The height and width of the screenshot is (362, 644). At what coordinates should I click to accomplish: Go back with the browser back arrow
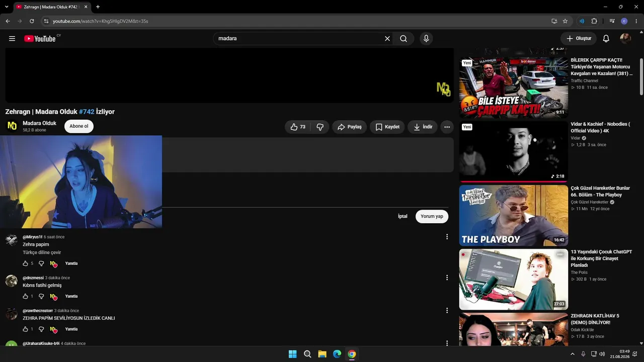tap(8, 21)
